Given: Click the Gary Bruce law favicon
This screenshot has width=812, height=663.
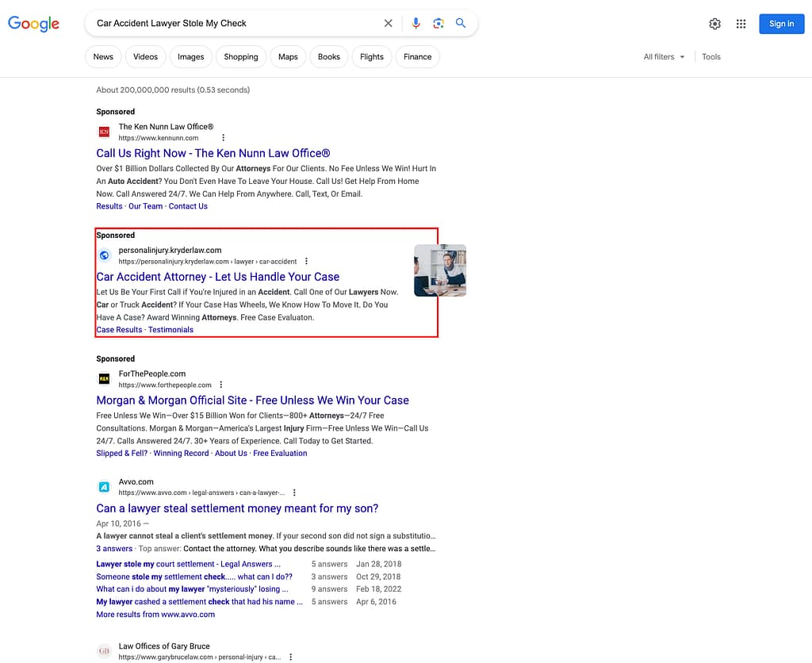Looking at the screenshot, I should tap(104, 651).
